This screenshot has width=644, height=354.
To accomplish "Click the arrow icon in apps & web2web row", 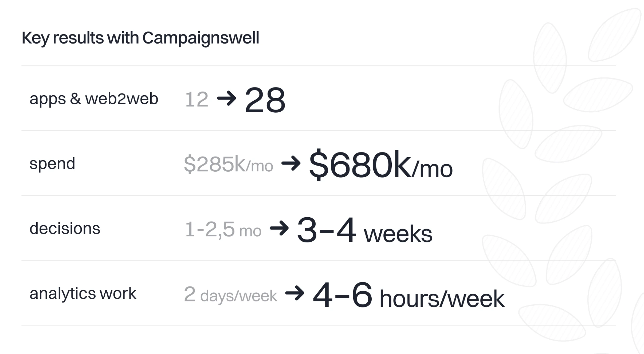I will [x=226, y=99].
